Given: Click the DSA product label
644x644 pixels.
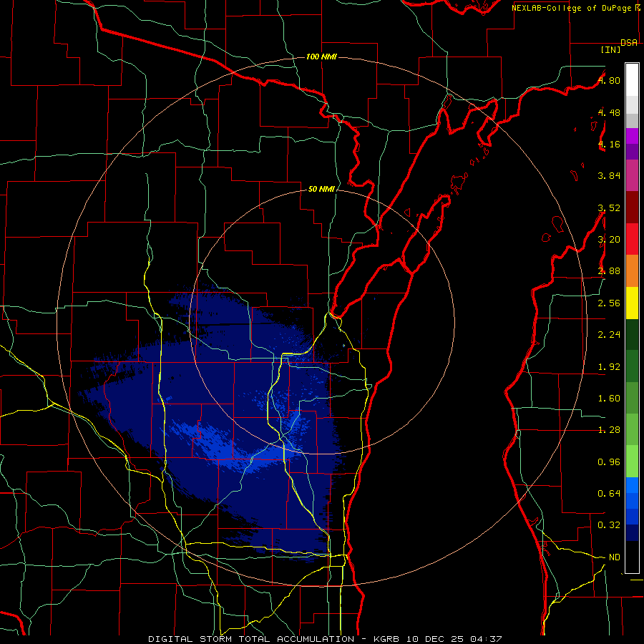Looking at the screenshot, I should pyautogui.click(x=629, y=43).
